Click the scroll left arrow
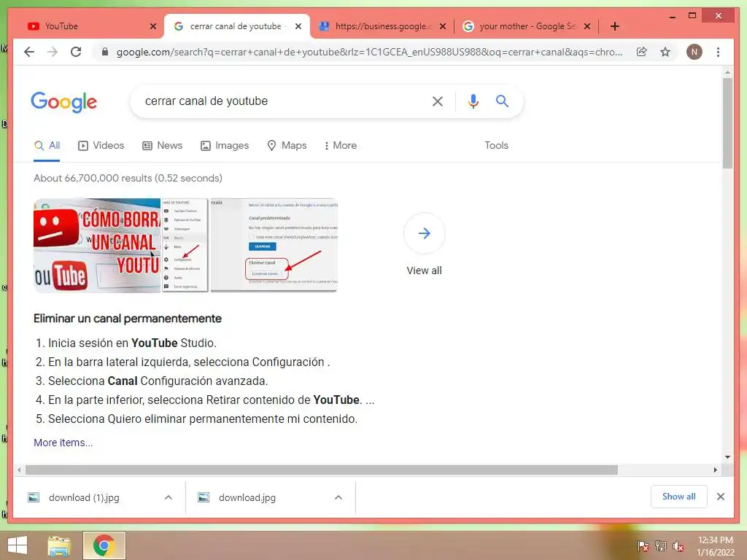Image resolution: width=747 pixels, height=560 pixels. coord(19,470)
